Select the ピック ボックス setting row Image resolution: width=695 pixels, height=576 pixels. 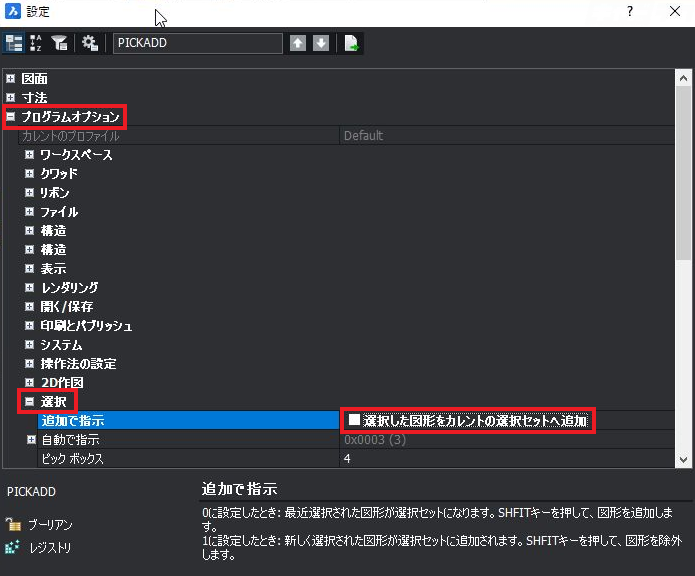188,458
